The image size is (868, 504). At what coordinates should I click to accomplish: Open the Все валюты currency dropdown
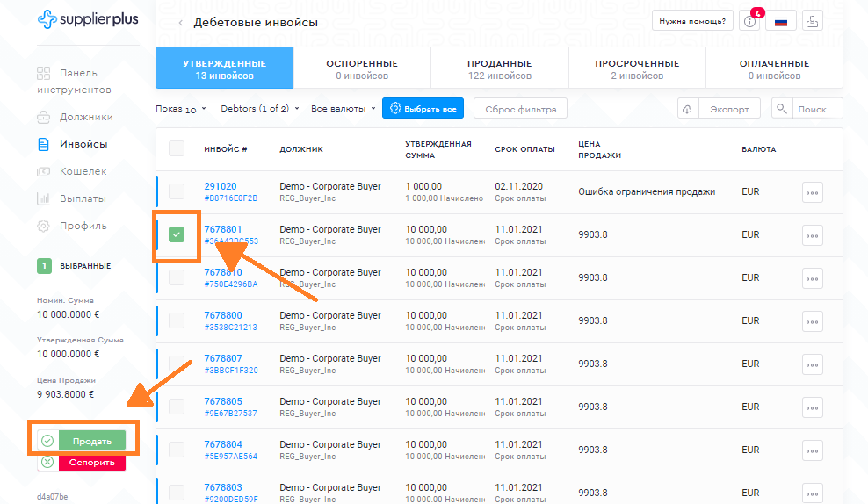point(343,109)
